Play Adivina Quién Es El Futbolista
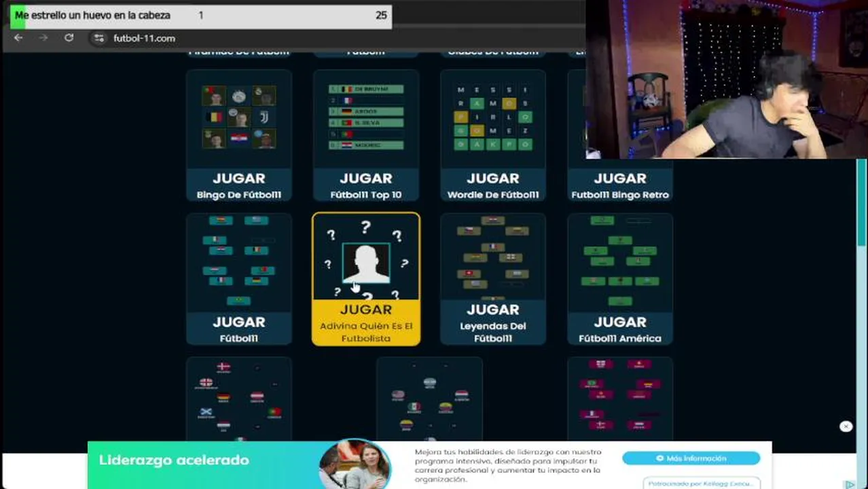This screenshot has height=489, width=868. pos(366,323)
